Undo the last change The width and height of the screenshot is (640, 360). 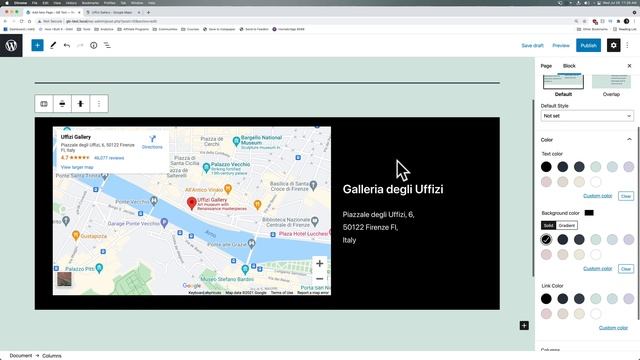(67, 45)
